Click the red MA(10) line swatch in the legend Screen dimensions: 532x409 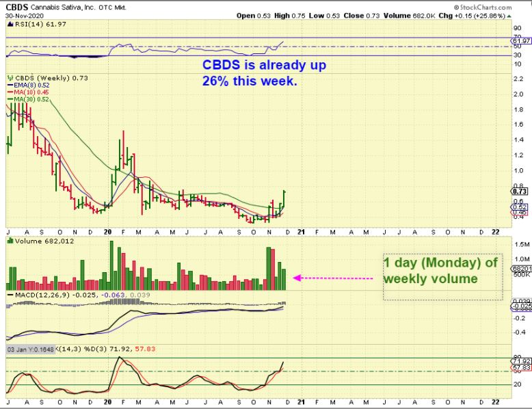coord(10,92)
